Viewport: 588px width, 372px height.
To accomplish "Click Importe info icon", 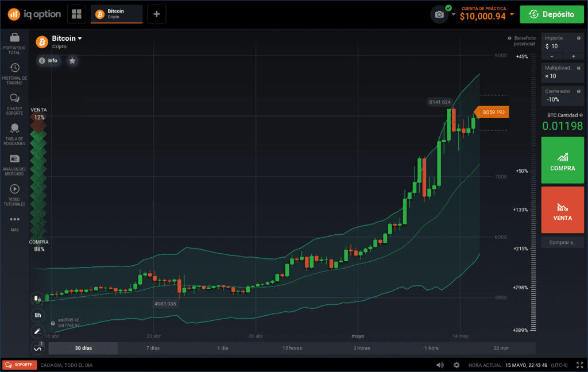I will point(579,38).
